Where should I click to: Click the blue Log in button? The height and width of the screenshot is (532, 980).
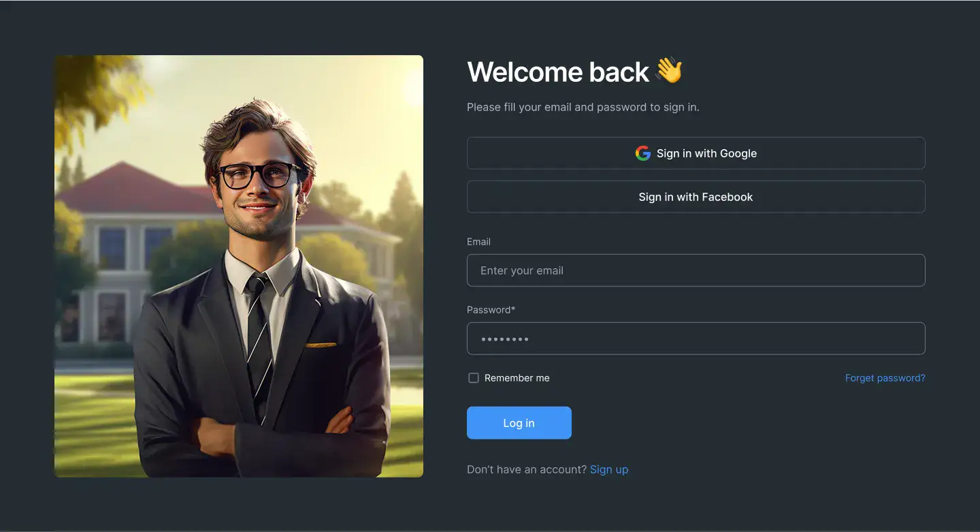[x=519, y=423]
